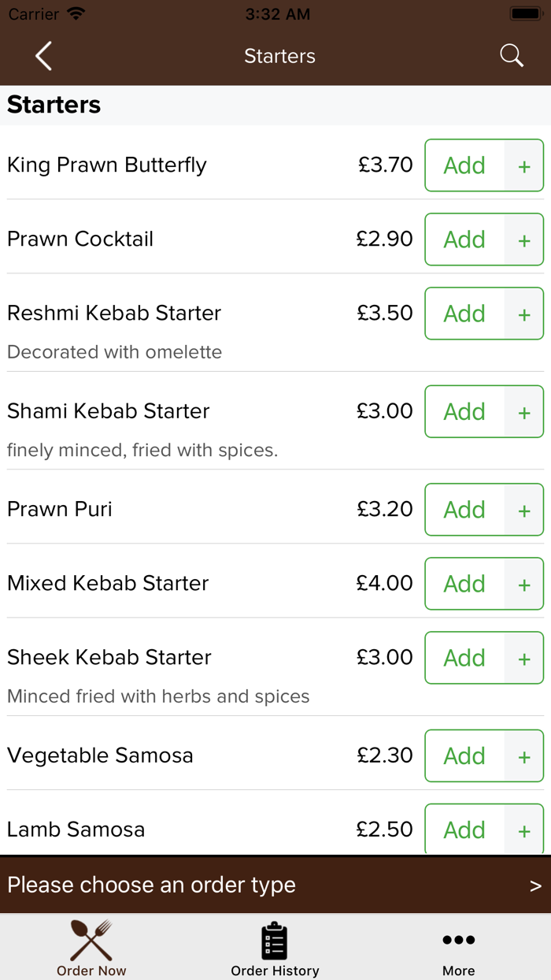Tap plus icon for Mixed Kebab Starter

point(524,585)
